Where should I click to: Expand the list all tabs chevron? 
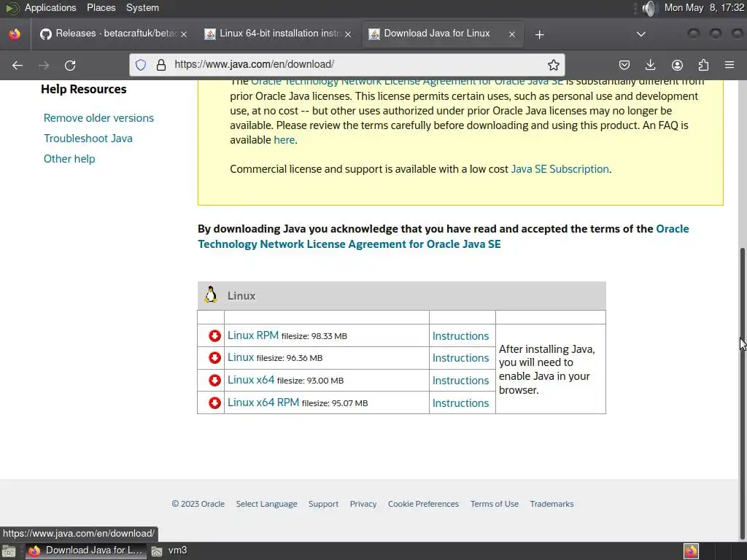click(641, 34)
